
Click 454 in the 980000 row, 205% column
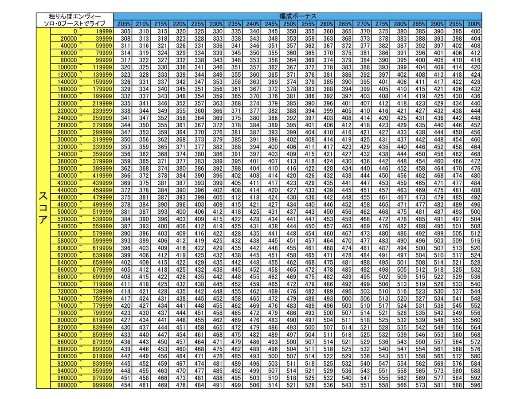coord(122,385)
